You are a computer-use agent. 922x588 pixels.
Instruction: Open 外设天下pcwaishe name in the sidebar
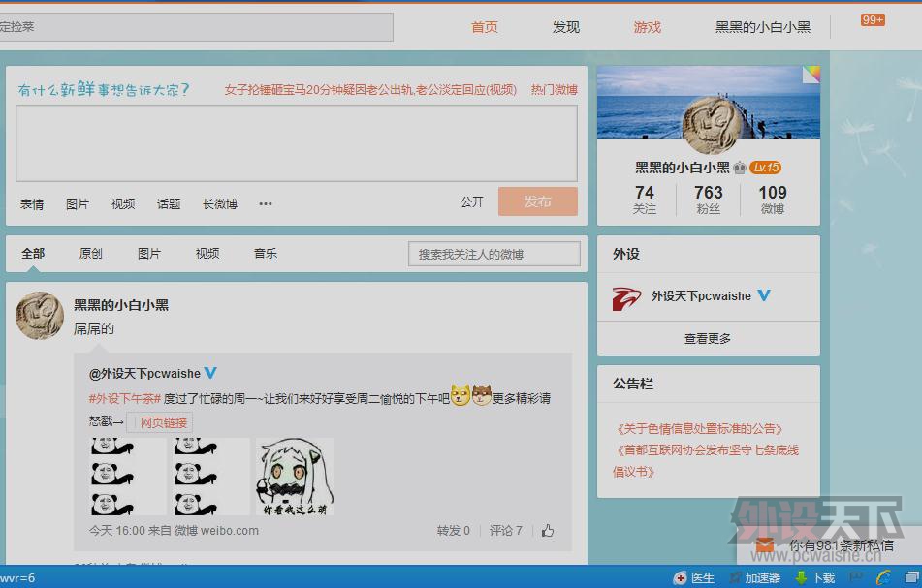click(x=701, y=296)
